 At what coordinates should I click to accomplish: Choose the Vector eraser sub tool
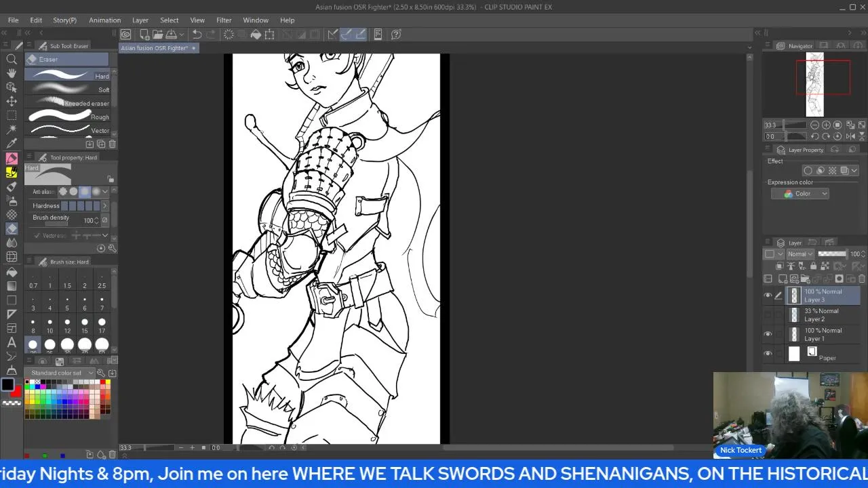(68, 130)
